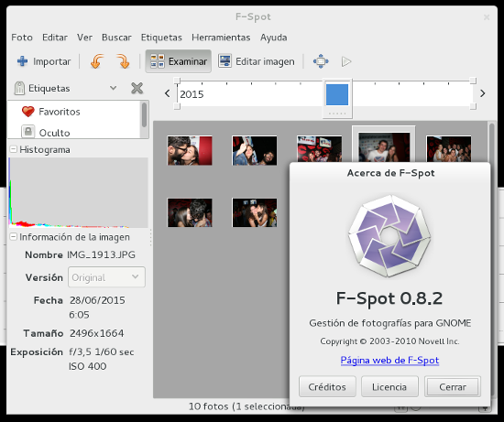Image resolution: width=504 pixels, height=422 pixels.
Task: Click the ISO 400 value
Action: tap(87, 366)
